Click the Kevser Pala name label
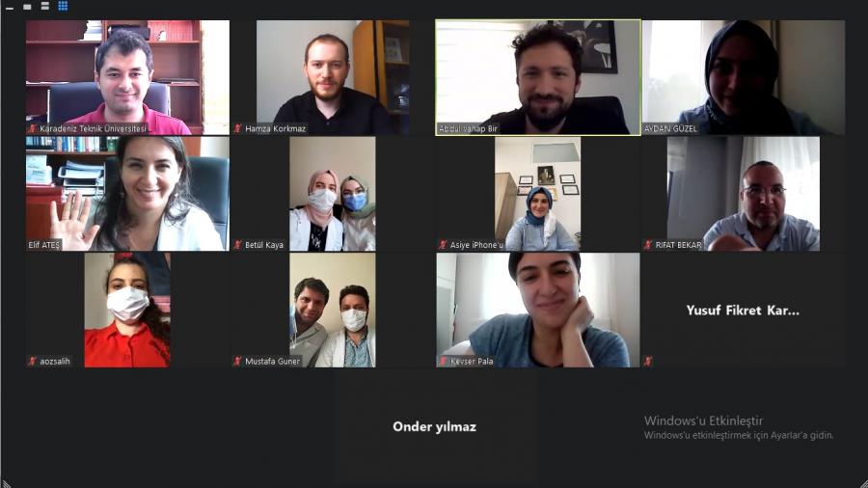This screenshot has height=488, width=868. (472, 361)
